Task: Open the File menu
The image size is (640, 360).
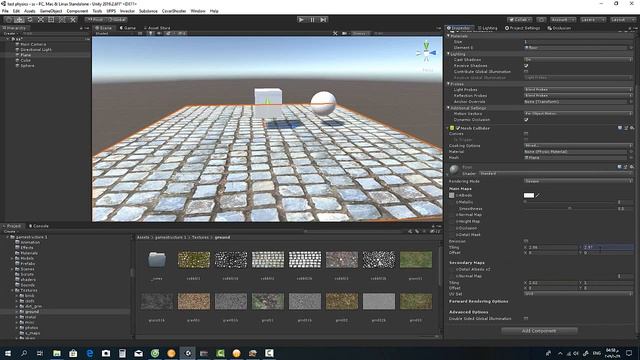Action: 5,11
